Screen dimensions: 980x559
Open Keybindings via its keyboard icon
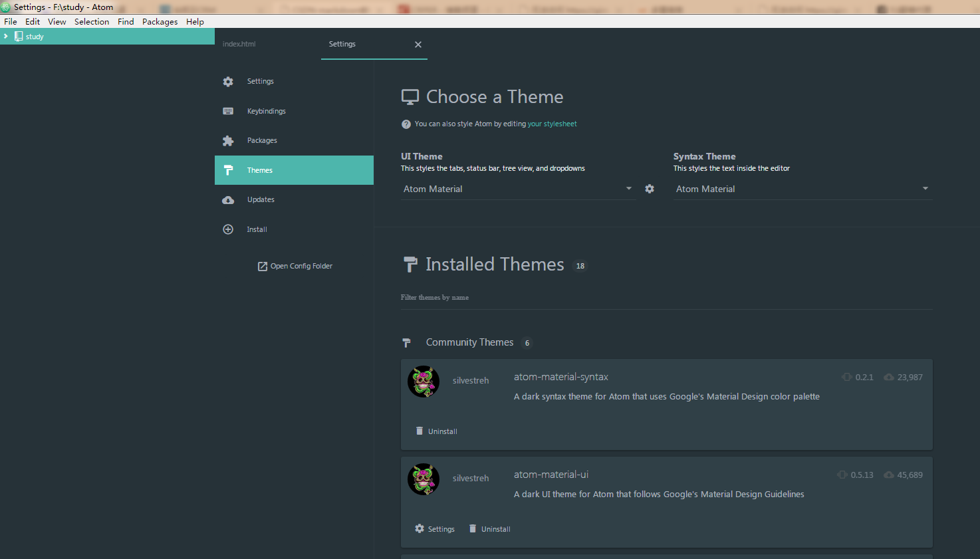pyautogui.click(x=228, y=111)
